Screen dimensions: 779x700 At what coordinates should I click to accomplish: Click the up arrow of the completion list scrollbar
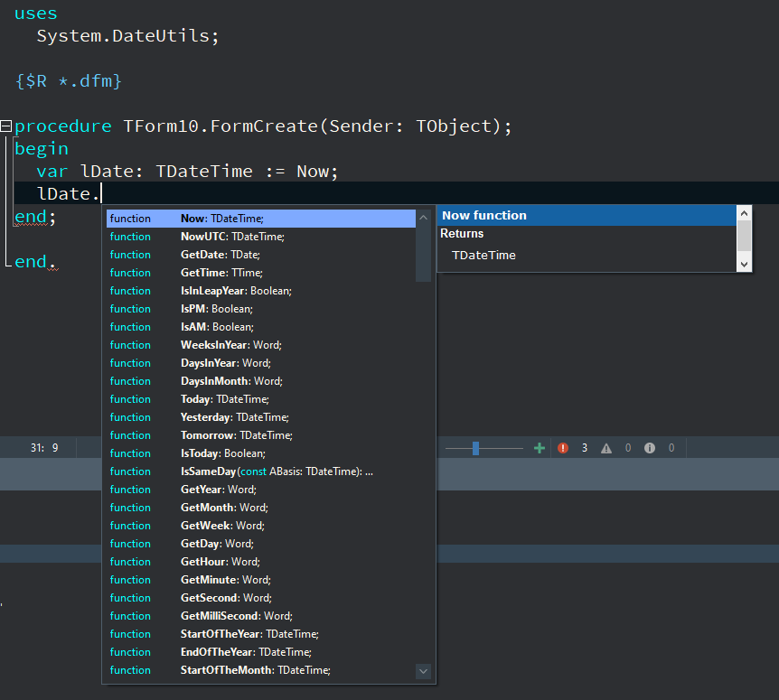[x=423, y=218]
